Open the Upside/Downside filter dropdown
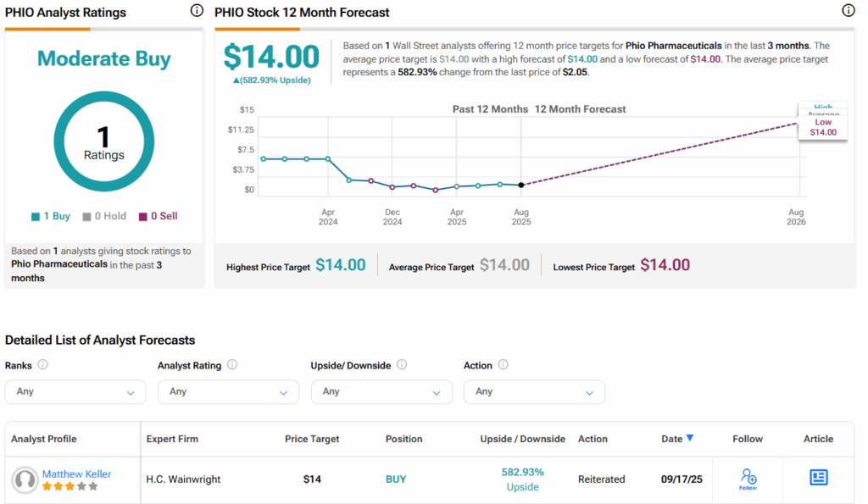Image resolution: width=868 pixels, height=504 pixels. pyautogui.click(x=381, y=391)
